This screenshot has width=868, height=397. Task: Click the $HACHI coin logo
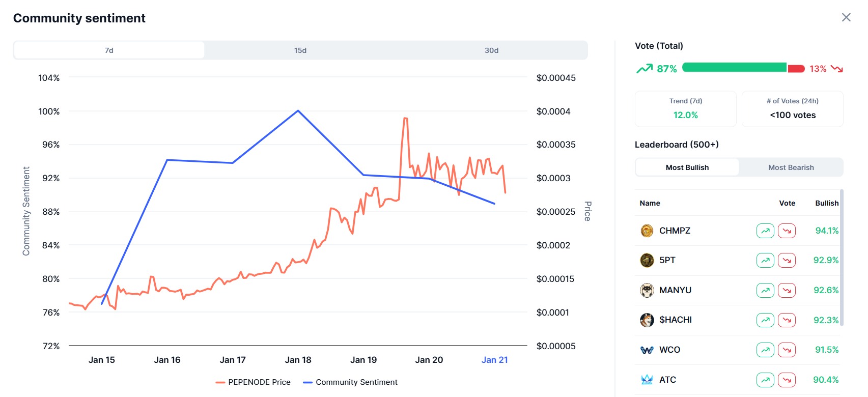tap(647, 320)
